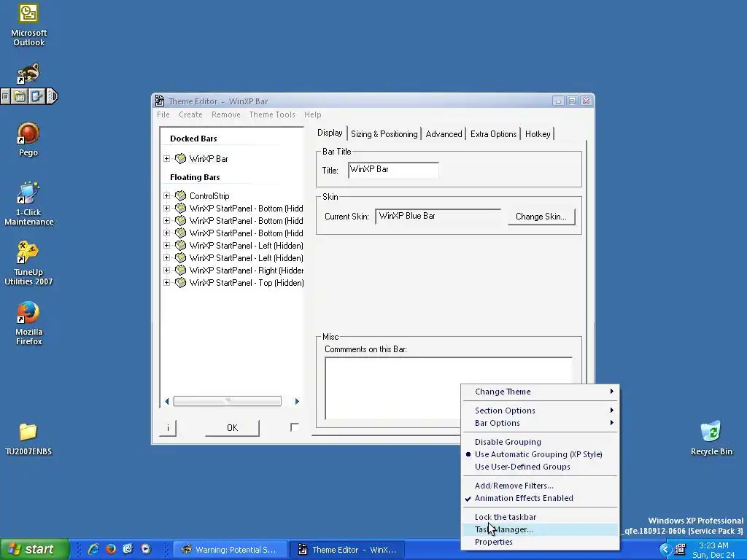Click the ControlStrip end arrow tab
747x560 pixels.
tap(53, 97)
